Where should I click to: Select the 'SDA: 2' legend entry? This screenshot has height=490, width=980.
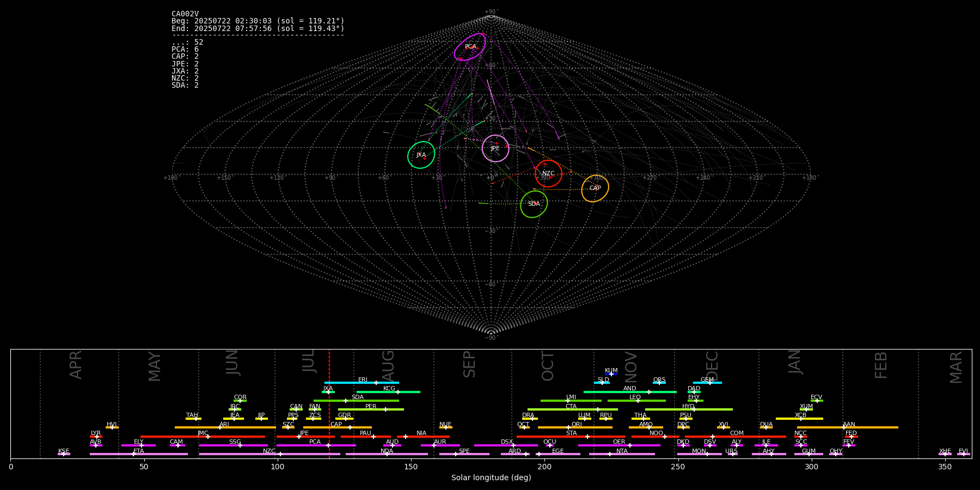[185, 85]
